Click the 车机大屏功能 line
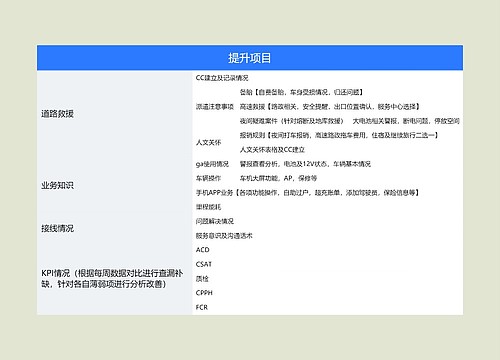500x360 pixels. pyautogui.click(x=278, y=178)
